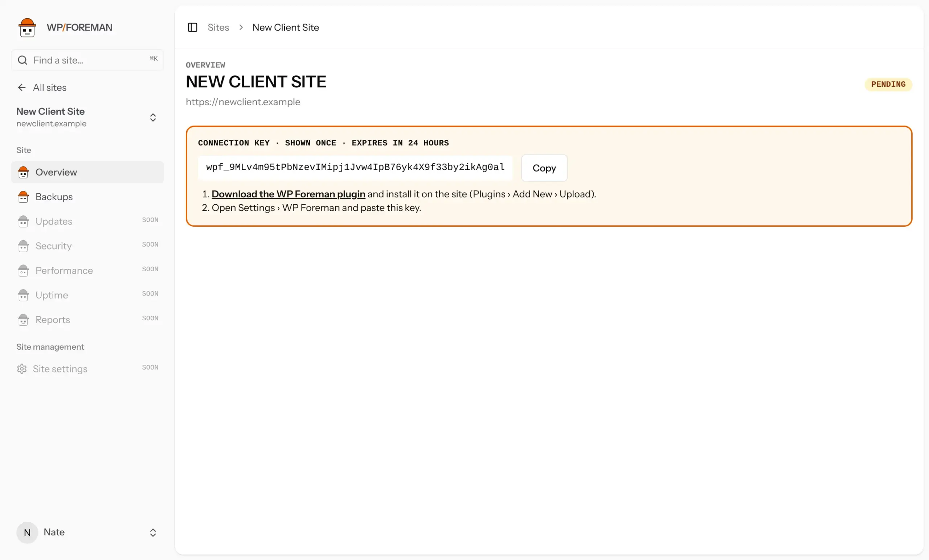
Task: Click the connection key expiry heading
Action: point(323,143)
